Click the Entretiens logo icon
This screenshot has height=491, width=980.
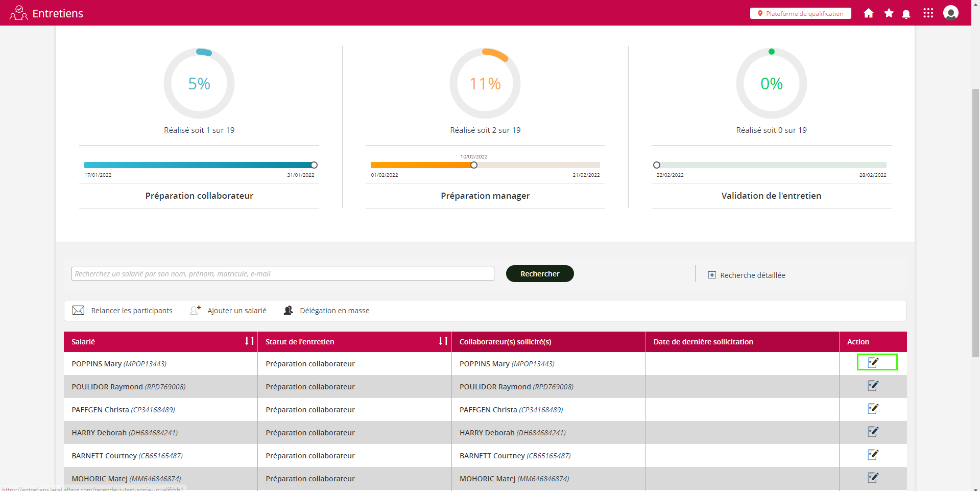(x=18, y=13)
